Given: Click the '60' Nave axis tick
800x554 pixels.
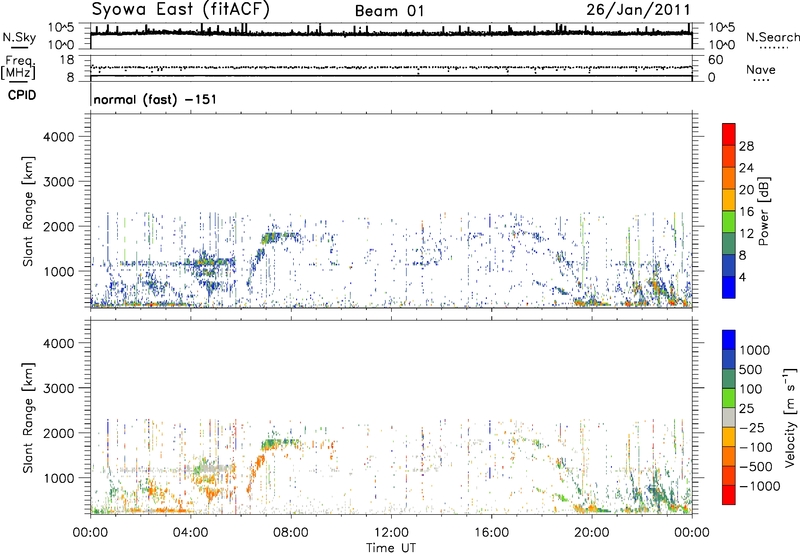Looking at the screenshot, I should (x=715, y=60).
